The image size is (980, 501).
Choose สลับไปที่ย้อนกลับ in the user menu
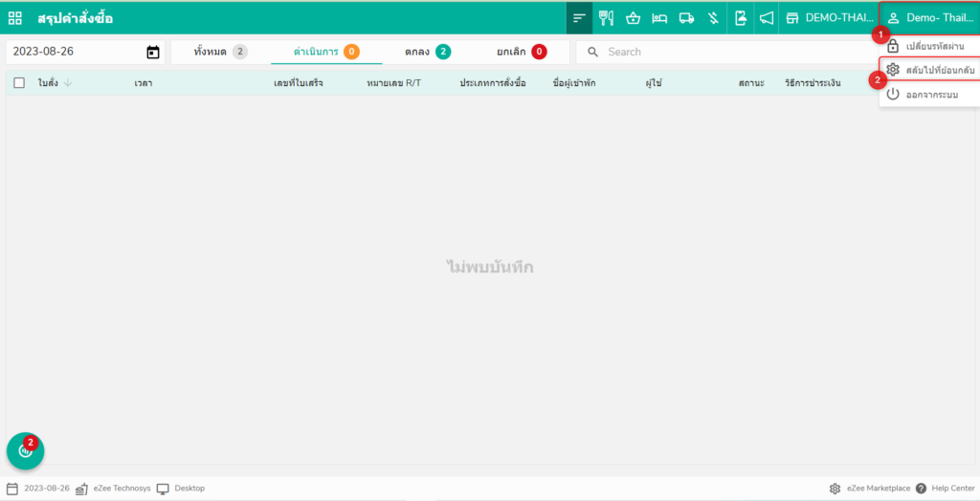click(x=929, y=70)
